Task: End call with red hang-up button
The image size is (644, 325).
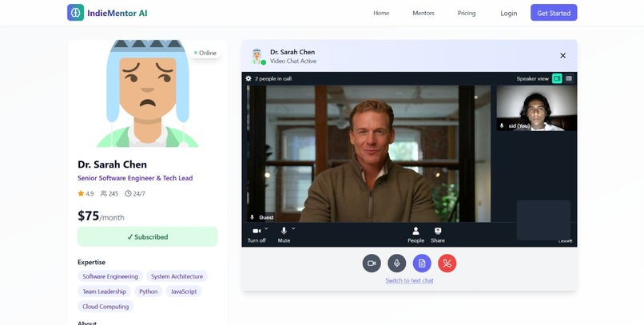Action: click(x=447, y=263)
